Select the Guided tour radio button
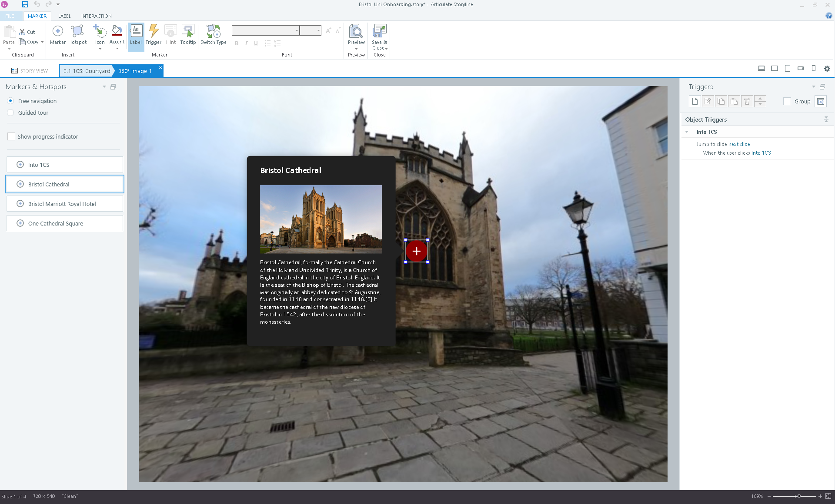Image resolution: width=835 pixels, height=504 pixels. (11, 113)
